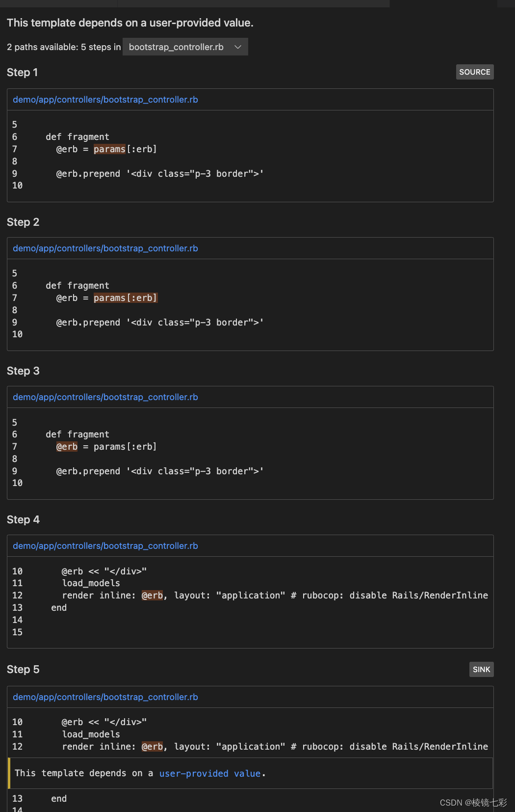Click 'end' on line 13 in Step 5
515x812 pixels.
coord(59,799)
